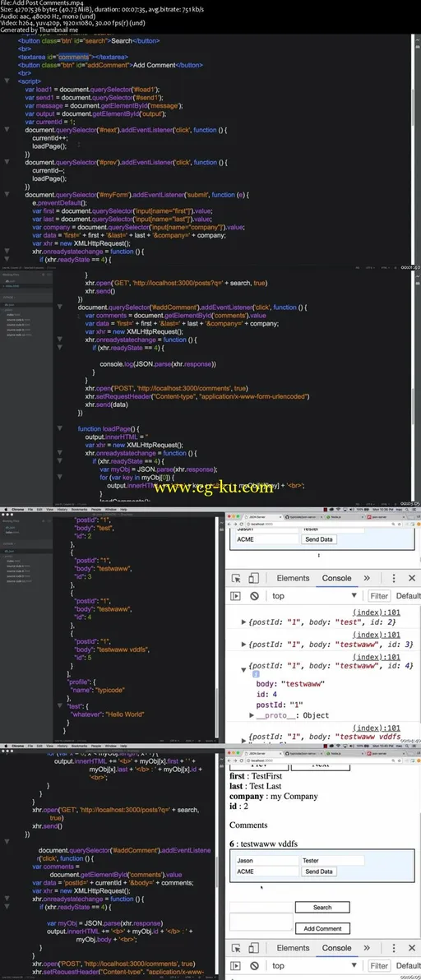
Task: Open the (index):101 link above the id: 2 object
Action: [x=376, y=614]
